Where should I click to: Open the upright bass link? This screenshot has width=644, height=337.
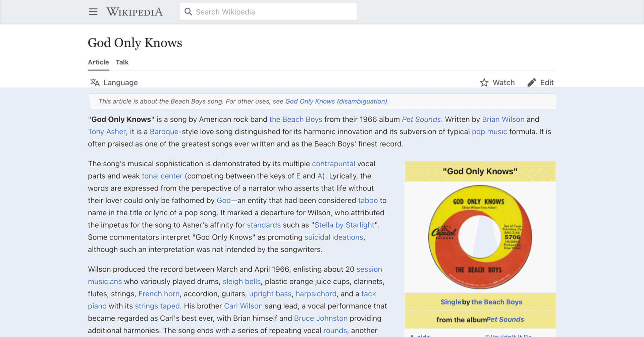pos(270,294)
